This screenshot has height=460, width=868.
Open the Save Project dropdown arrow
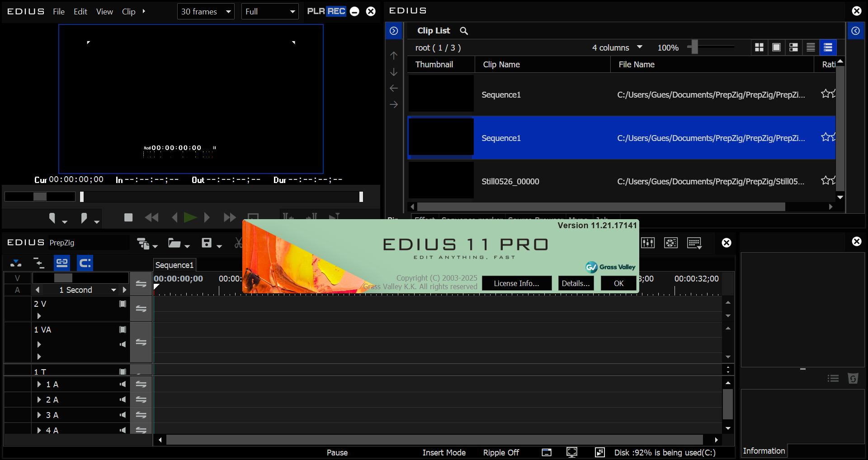219,246
